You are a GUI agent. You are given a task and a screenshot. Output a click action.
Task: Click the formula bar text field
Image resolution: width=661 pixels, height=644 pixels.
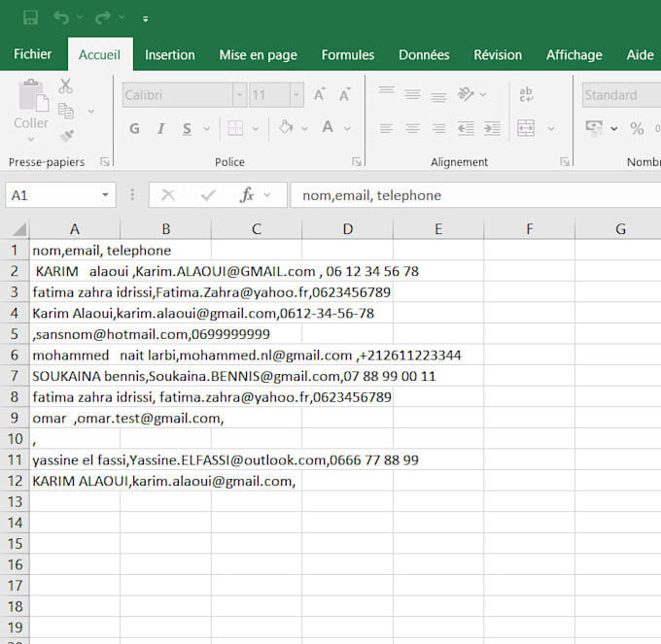pyautogui.click(x=475, y=195)
